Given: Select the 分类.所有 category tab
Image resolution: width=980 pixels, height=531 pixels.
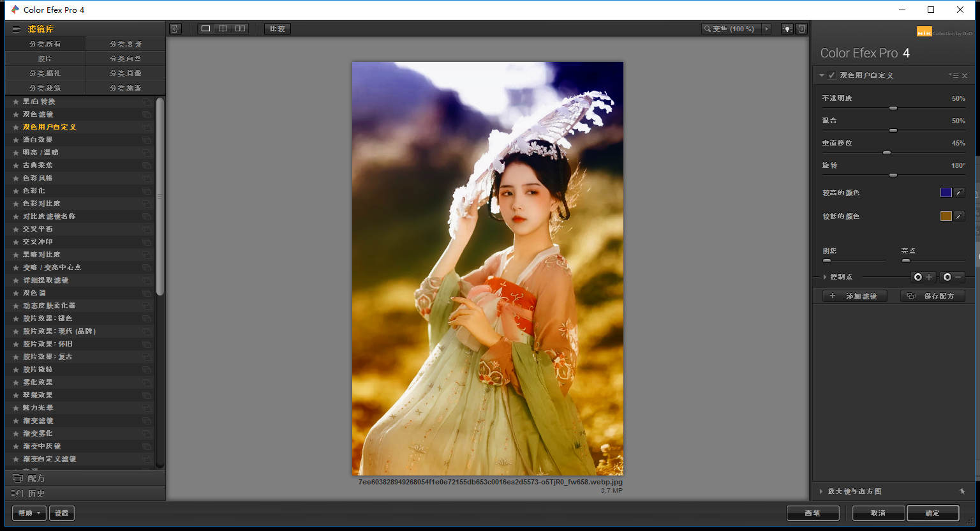Looking at the screenshot, I should pos(45,44).
